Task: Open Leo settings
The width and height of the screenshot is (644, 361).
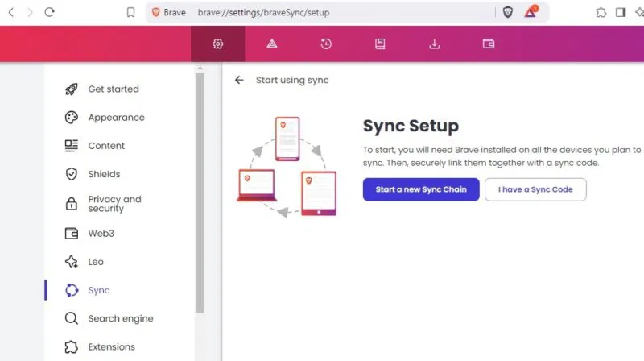Action: [x=96, y=262]
